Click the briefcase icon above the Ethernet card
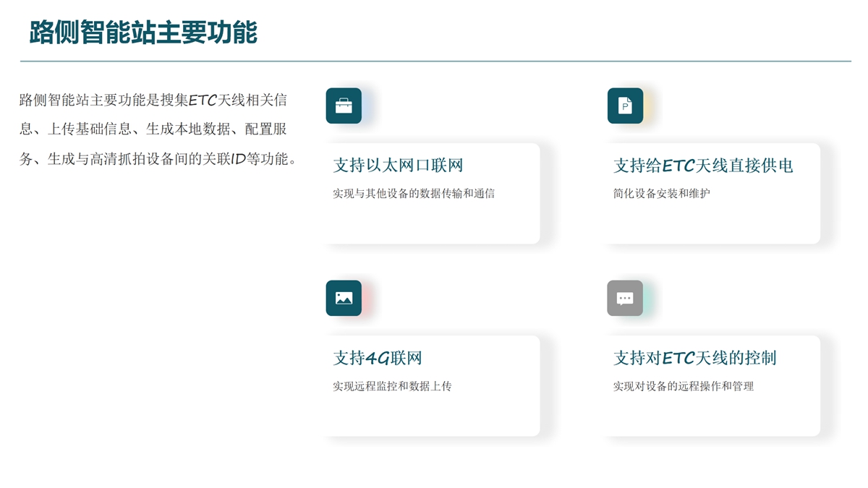This screenshot has width=868, height=488. [x=344, y=106]
